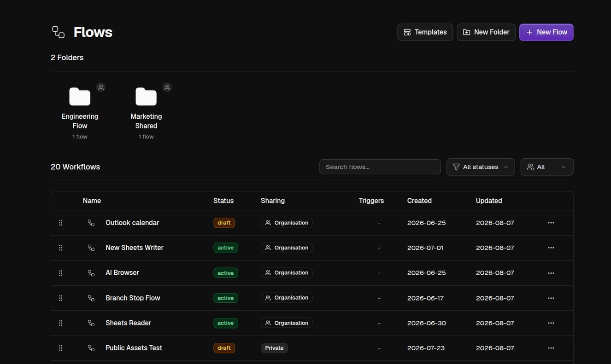Grab drag handle of AI Browser row

[60, 273]
